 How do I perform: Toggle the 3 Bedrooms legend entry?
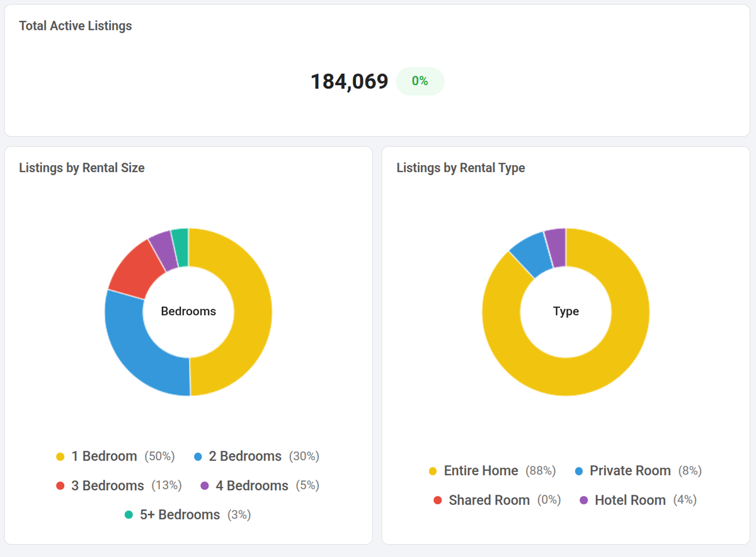click(119, 486)
